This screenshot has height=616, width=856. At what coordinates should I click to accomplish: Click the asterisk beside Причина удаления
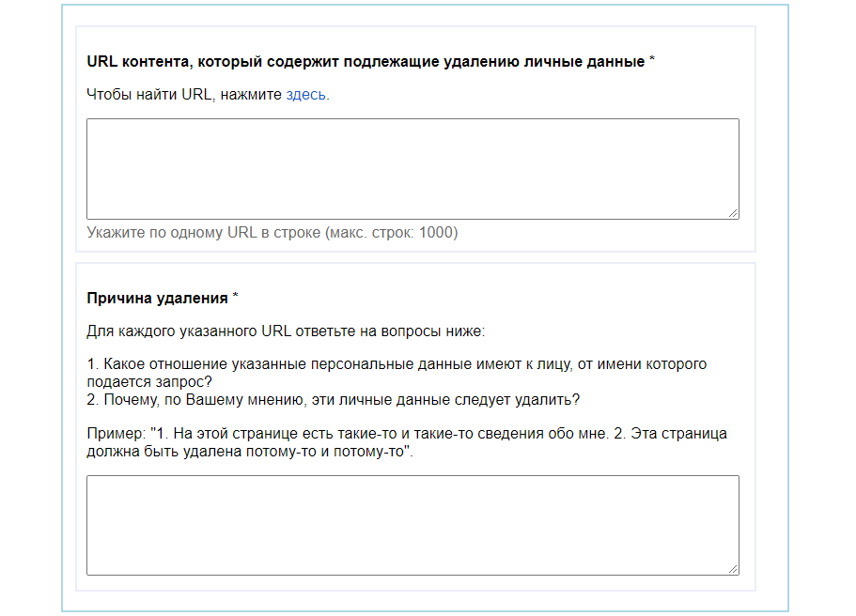coord(236,299)
